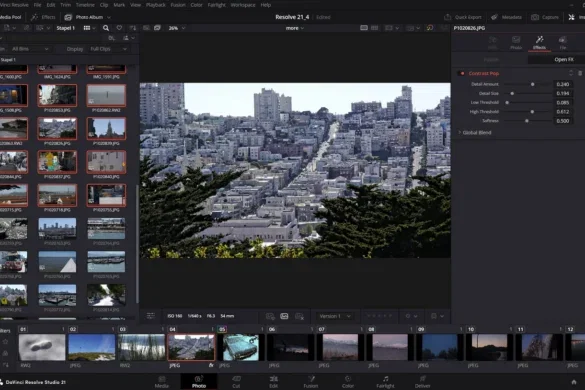
Task: Click the sort order icon beside the heart
Action: [132, 28]
